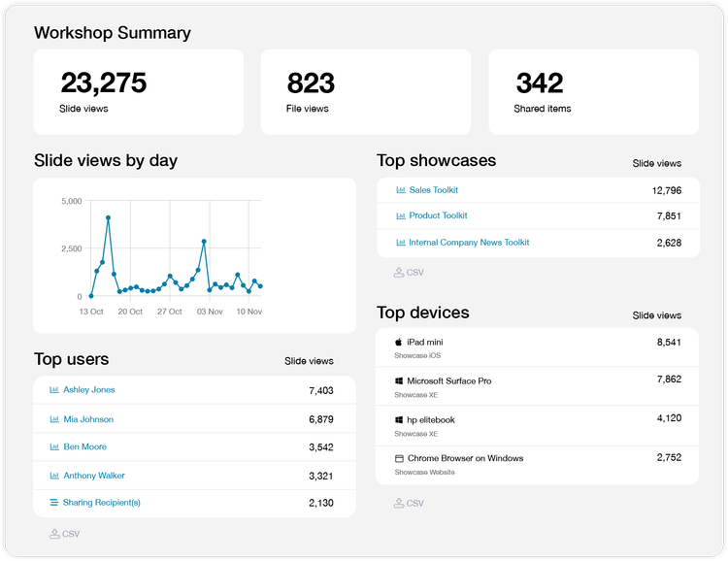728x561 pixels.
Task: Click the 12,796 value for Sales Toolkit
Action: 667,191
